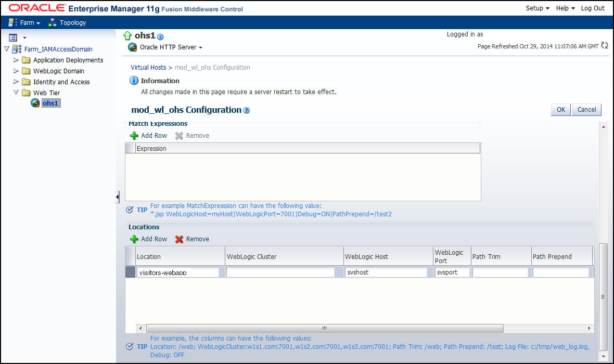The height and width of the screenshot is (364, 614).
Task: Click the Path Prepend input field
Action: [x=561, y=272]
